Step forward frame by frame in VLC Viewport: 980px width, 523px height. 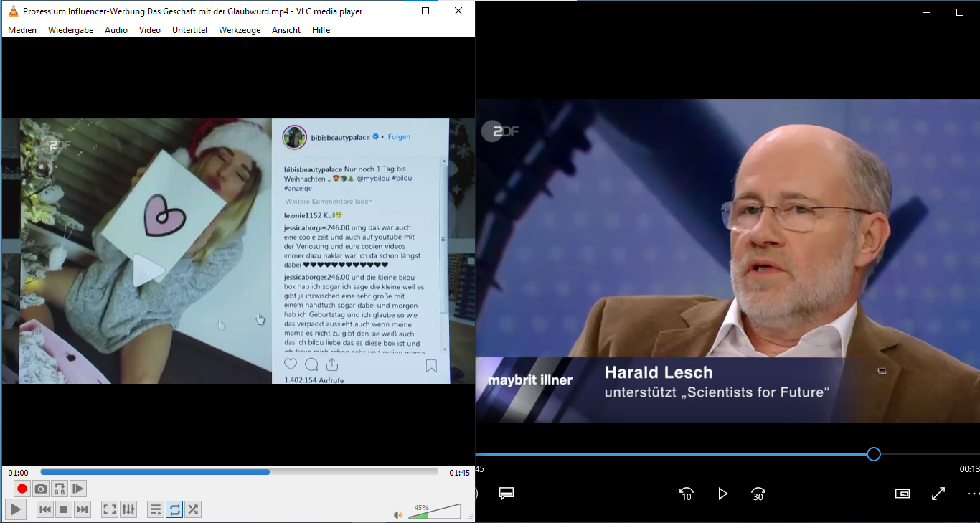click(x=78, y=489)
